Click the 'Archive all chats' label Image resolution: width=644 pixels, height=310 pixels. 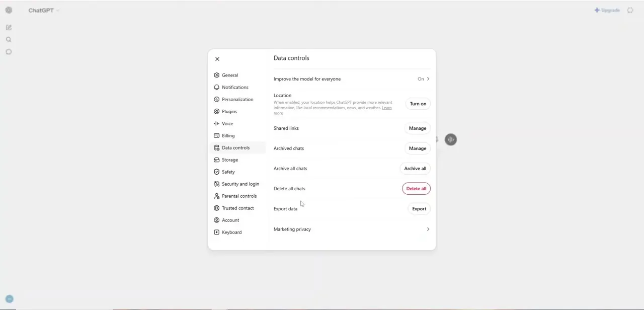pos(290,169)
